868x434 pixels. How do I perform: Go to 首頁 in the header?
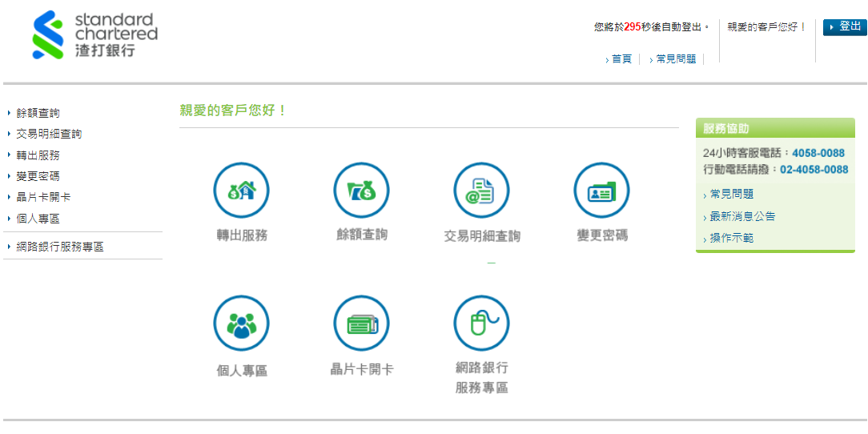click(x=621, y=59)
